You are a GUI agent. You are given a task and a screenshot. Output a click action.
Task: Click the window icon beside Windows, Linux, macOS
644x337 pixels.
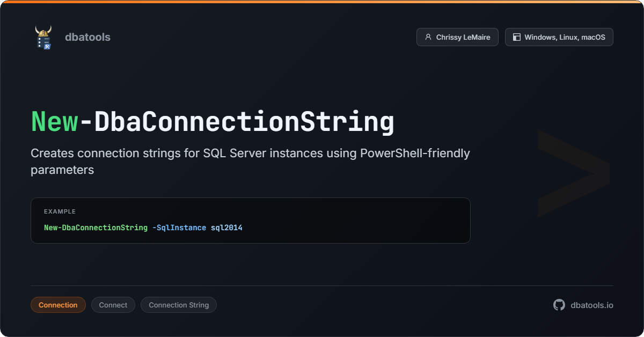click(517, 37)
